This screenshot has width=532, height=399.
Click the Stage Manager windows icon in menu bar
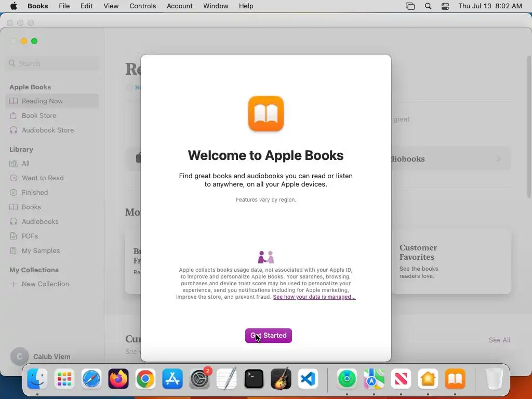pyautogui.click(x=410, y=6)
